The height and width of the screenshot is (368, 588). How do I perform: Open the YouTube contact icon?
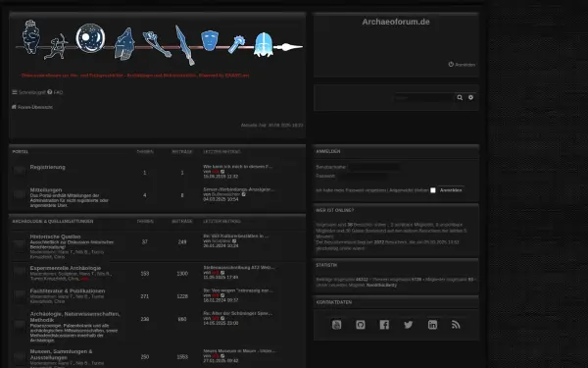point(336,325)
